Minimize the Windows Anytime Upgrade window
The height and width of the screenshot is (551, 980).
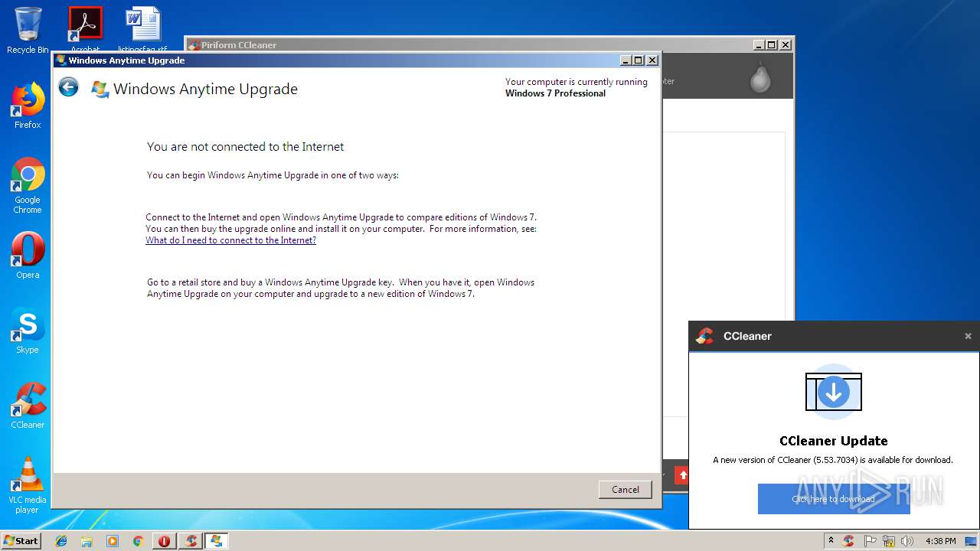coord(626,60)
